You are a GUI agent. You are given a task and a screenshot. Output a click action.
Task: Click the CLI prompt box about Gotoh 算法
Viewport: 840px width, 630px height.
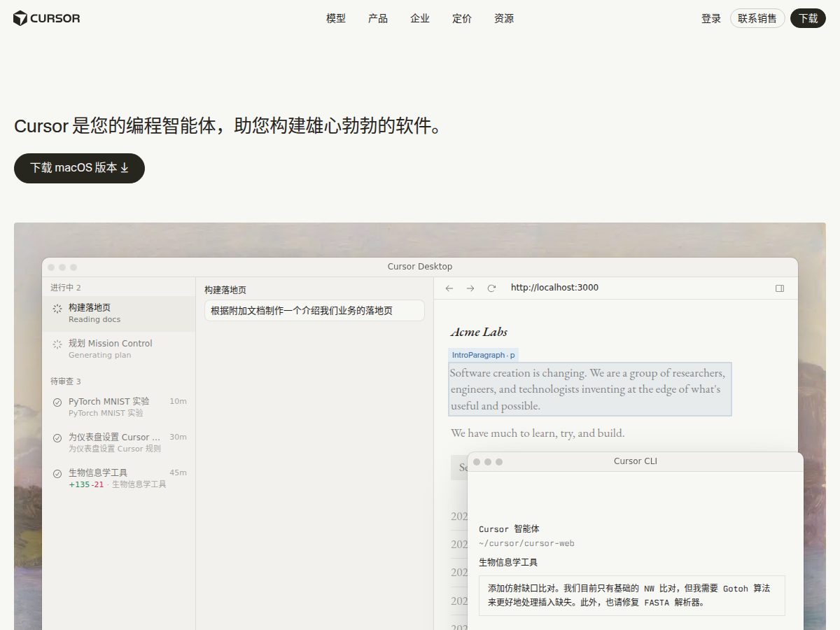coord(632,596)
